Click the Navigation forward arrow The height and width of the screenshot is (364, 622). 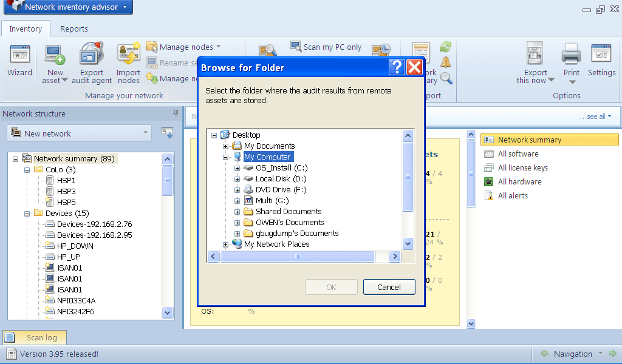click(x=613, y=353)
